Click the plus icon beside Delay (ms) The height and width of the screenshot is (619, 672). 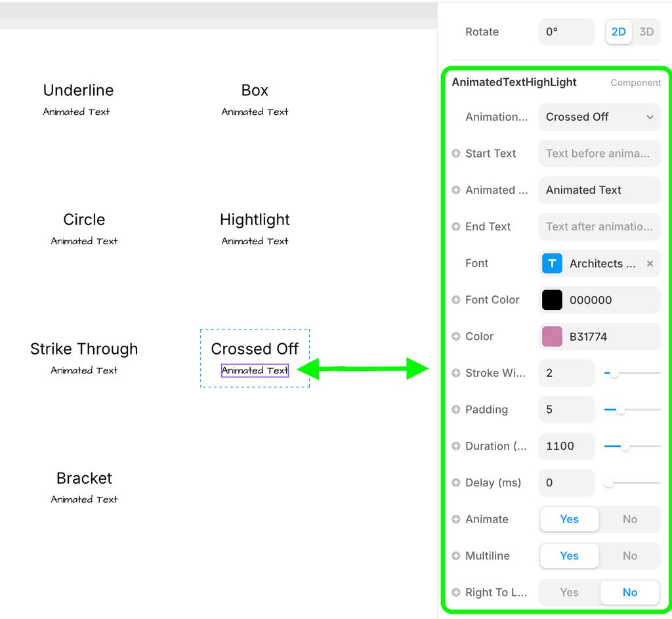pyautogui.click(x=456, y=483)
